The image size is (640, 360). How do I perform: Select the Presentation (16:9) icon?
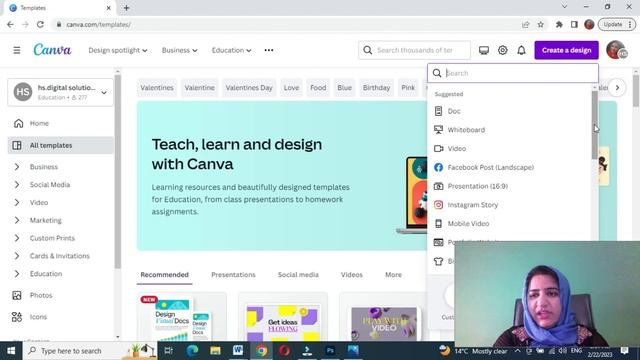[x=438, y=186]
